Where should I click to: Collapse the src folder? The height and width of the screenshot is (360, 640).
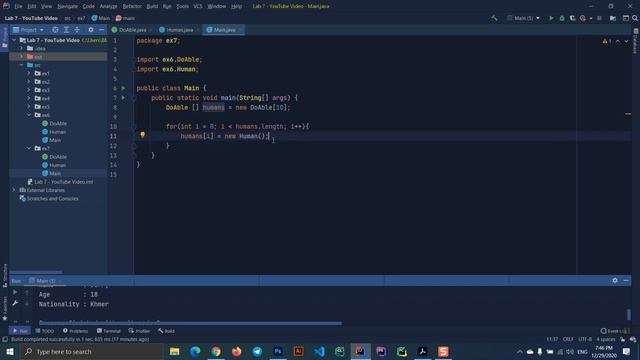click(22, 65)
